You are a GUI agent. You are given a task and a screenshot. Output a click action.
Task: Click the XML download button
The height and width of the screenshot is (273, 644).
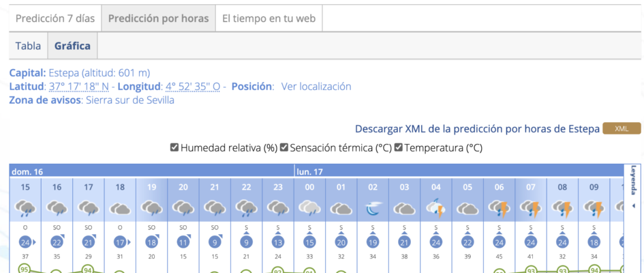(x=622, y=129)
